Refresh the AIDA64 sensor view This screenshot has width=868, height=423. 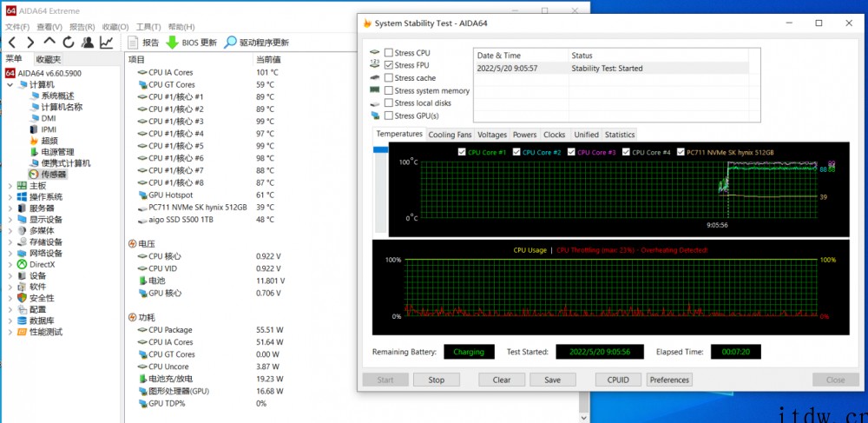tap(68, 42)
